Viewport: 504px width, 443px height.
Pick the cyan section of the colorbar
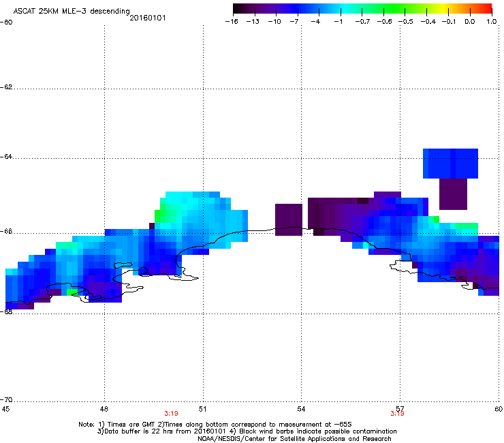point(345,9)
